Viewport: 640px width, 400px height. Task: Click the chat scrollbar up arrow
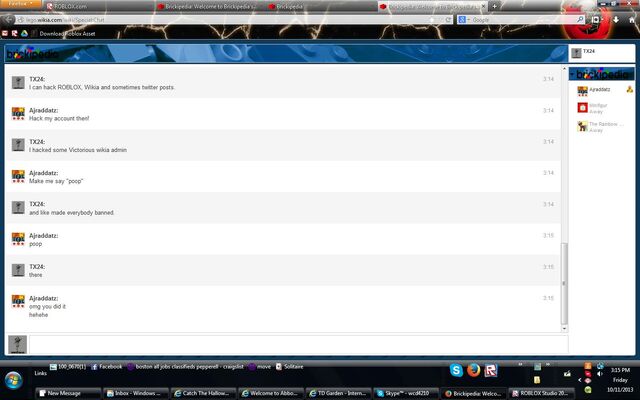[x=564, y=69]
